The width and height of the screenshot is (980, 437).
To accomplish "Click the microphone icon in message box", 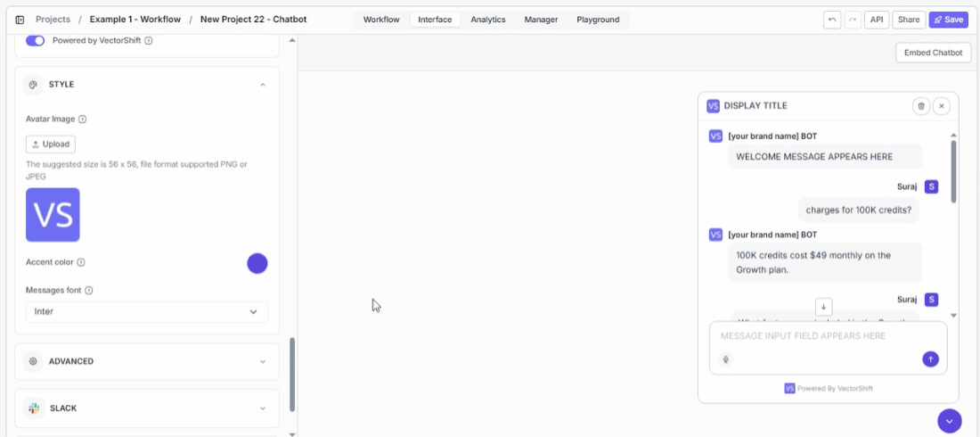I will [x=725, y=359].
